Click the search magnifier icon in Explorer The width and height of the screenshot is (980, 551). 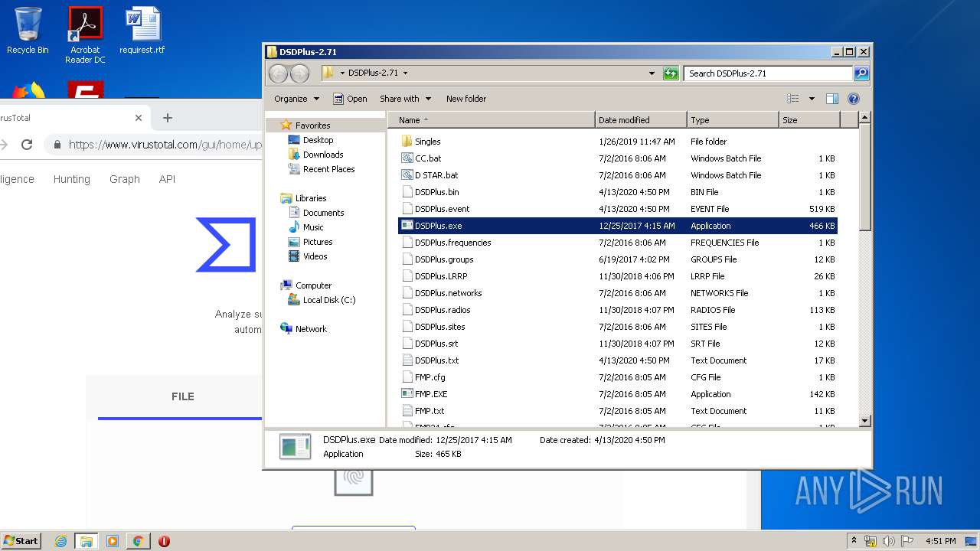861,73
